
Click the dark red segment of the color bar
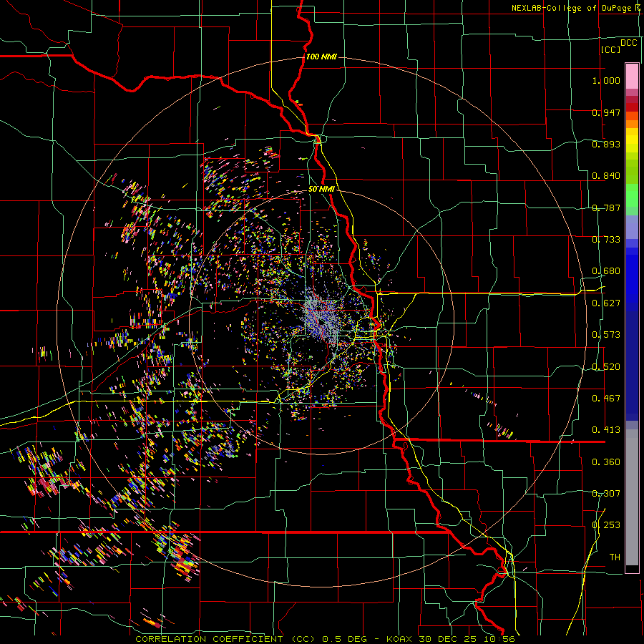tap(632, 107)
